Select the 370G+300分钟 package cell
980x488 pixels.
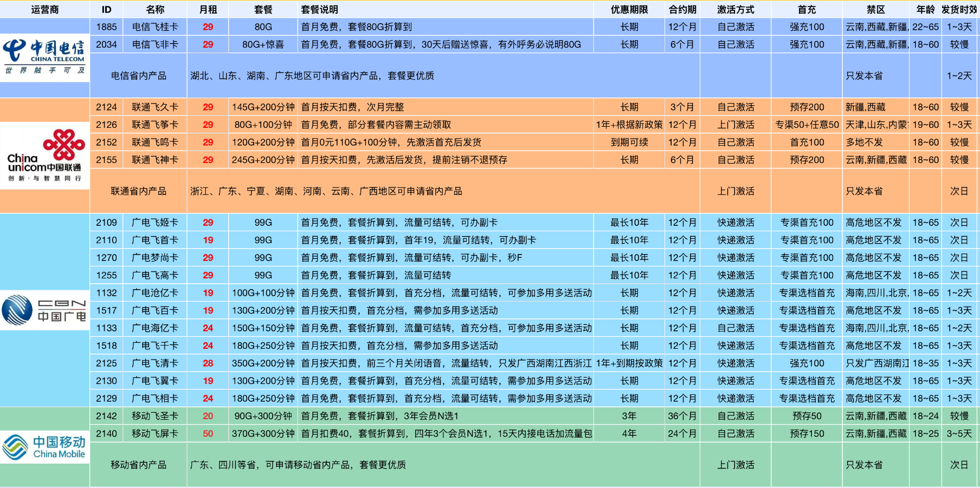click(x=263, y=433)
